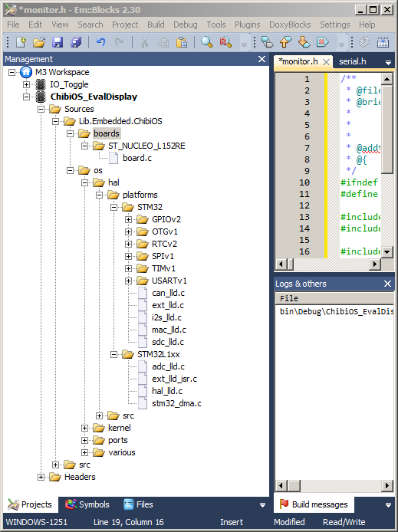398x532 pixels.
Task: Undo the last edit via toolbar
Action: pyautogui.click(x=100, y=42)
